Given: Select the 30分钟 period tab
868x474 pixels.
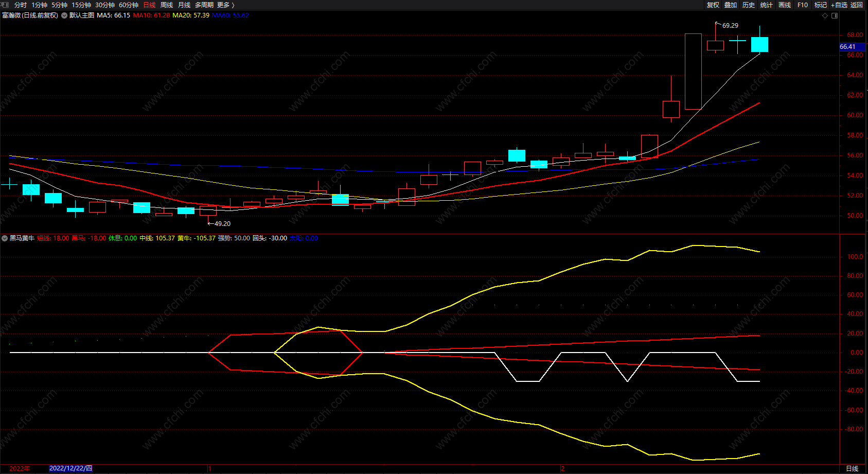Looking at the screenshot, I should (x=105, y=5).
